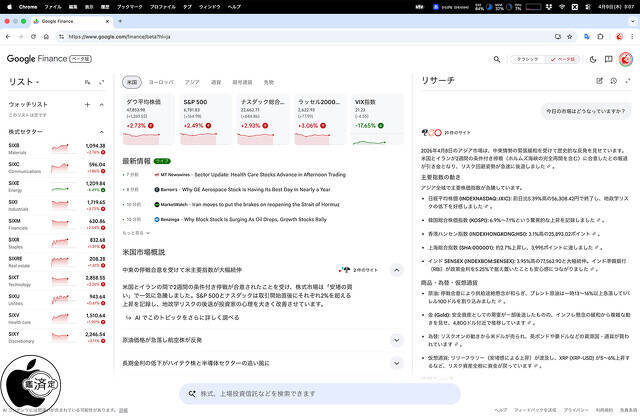Image resolution: width=640 pixels, height=416 pixels.
Task: Select the ヨーロッパ market tab
Action: click(160, 82)
